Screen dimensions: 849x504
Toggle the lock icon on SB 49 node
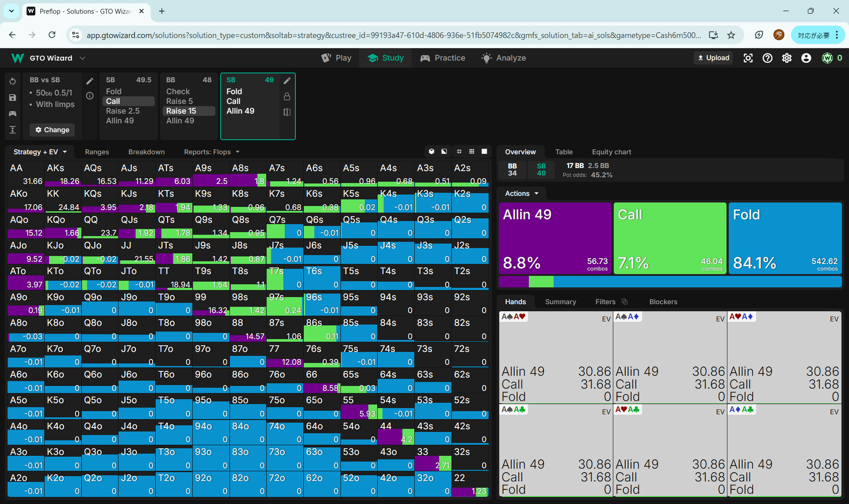pyautogui.click(x=287, y=96)
